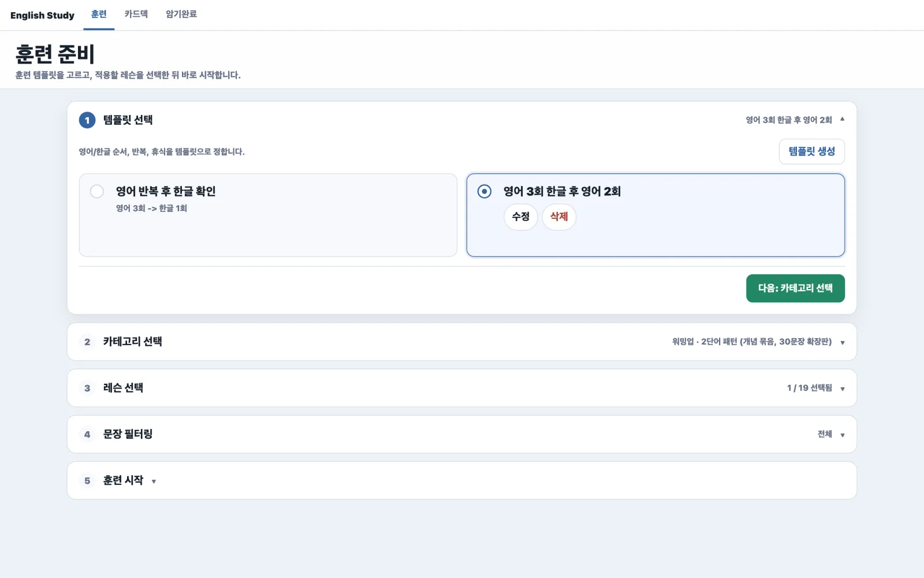The height and width of the screenshot is (578, 924).
Task: Click the step 2 number badge
Action: pyautogui.click(x=87, y=342)
